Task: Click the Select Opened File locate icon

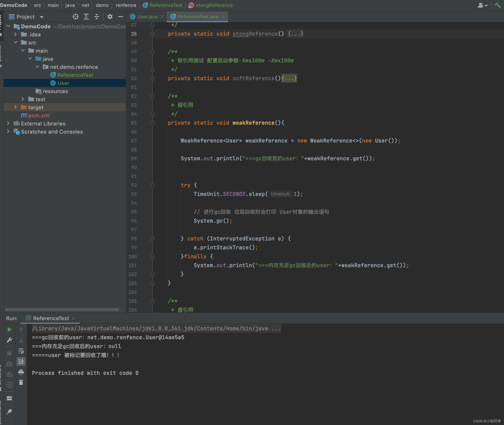Action: click(x=76, y=17)
